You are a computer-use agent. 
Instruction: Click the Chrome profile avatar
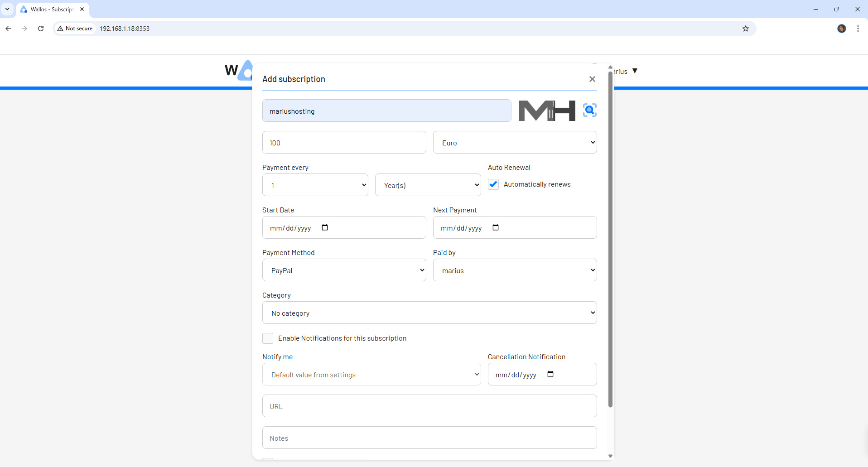[x=842, y=29]
